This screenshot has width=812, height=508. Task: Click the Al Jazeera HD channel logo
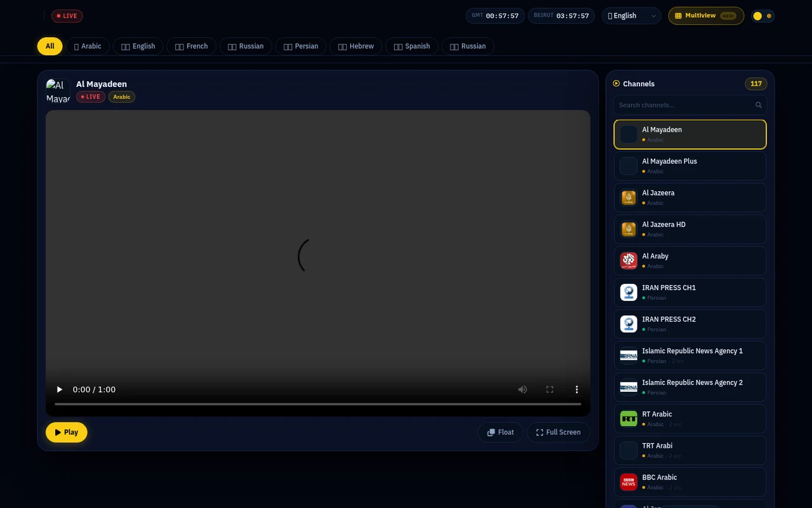tap(629, 229)
